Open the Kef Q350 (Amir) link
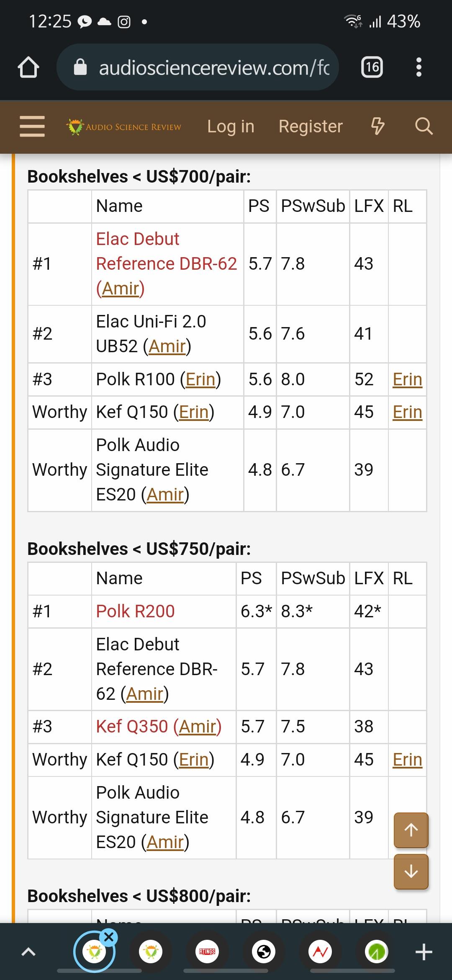 click(159, 726)
